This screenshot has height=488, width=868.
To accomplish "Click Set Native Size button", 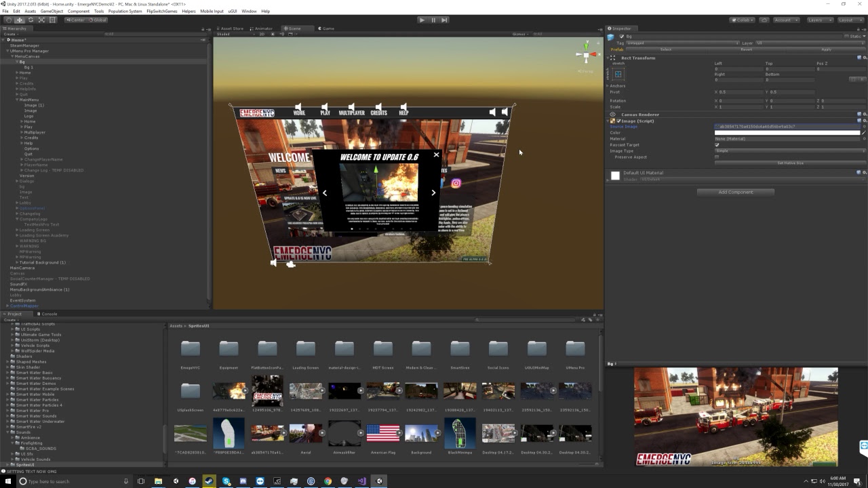I will pos(790,163).
